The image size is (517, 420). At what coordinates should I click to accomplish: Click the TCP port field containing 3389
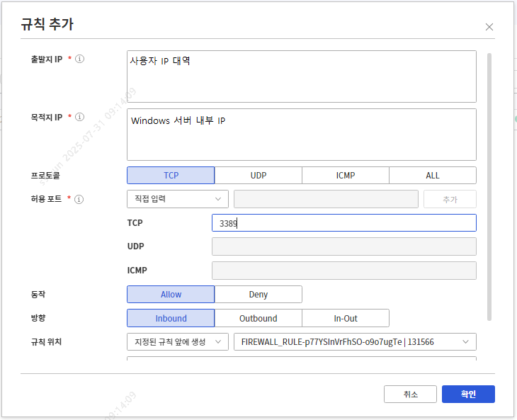coord(344,223)
